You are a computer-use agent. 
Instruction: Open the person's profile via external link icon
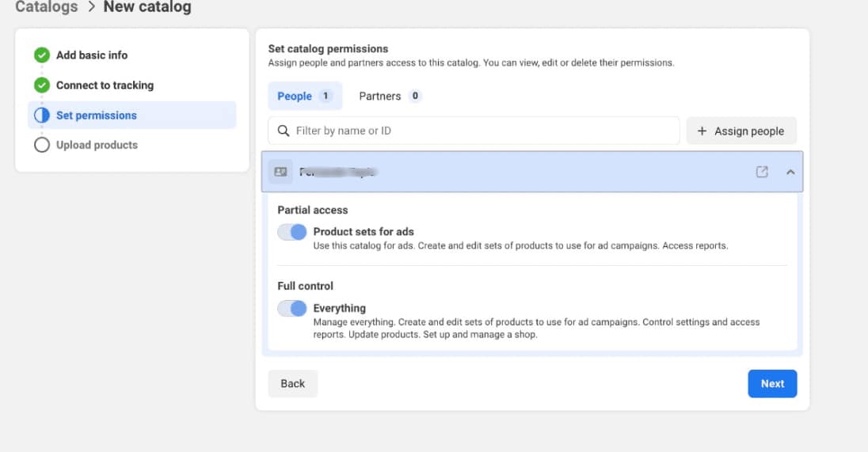762,172
